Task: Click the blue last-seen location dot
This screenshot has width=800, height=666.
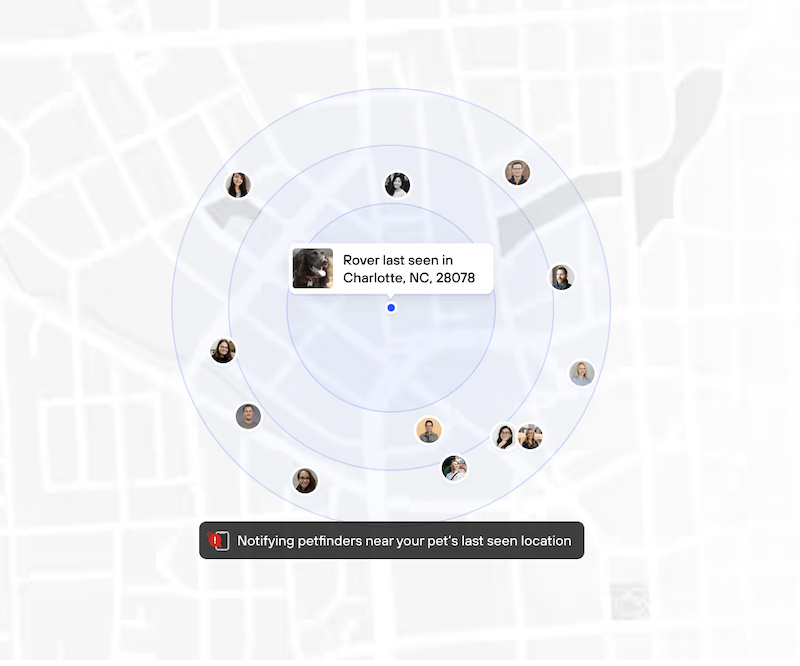Action: tap(391, 308)
